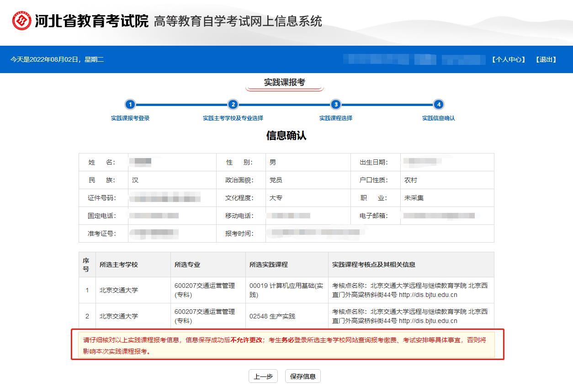Click 600207交通运营管理 major in row 2
The image size is (573, 392).
point(205,316)
